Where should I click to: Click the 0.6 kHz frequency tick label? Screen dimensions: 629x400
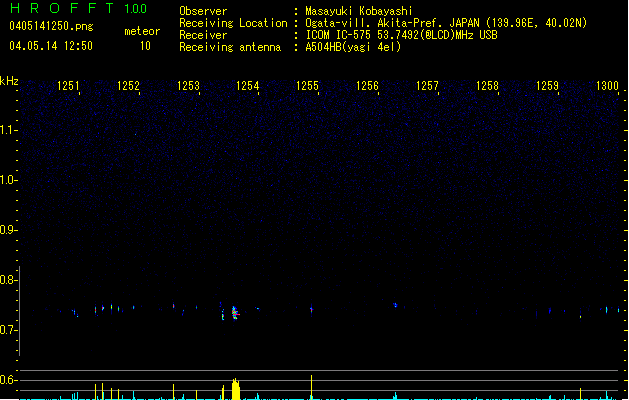tap(8, 380)
